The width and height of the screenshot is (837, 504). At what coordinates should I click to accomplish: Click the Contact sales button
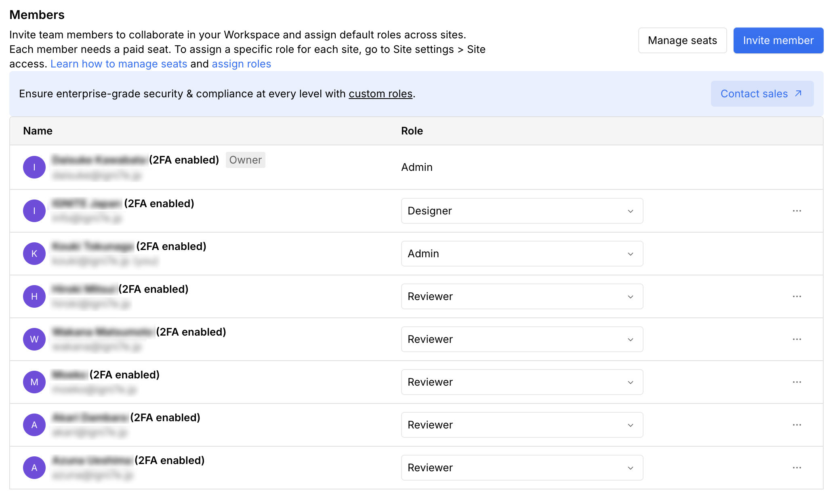(762, 94)
